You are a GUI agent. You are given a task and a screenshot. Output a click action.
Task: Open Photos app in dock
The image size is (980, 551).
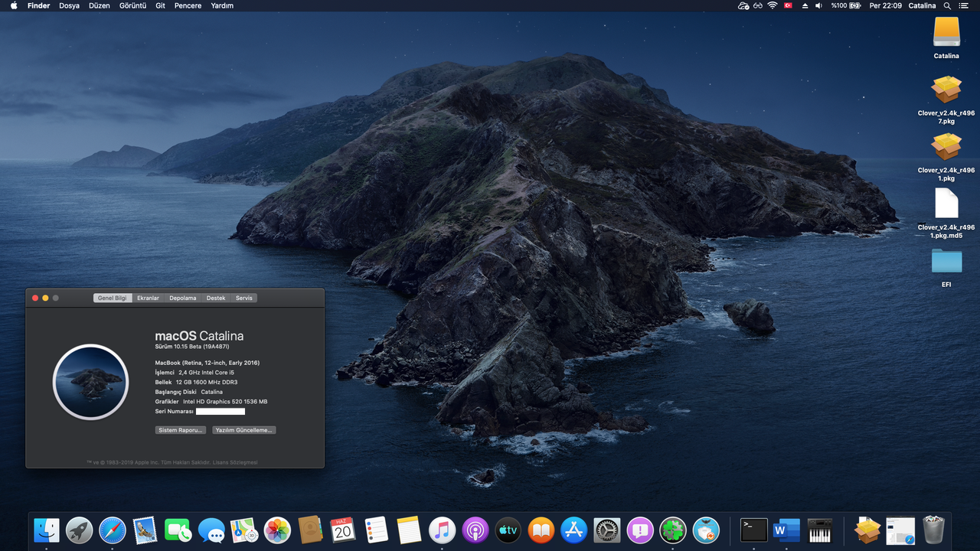pos(277,530)
